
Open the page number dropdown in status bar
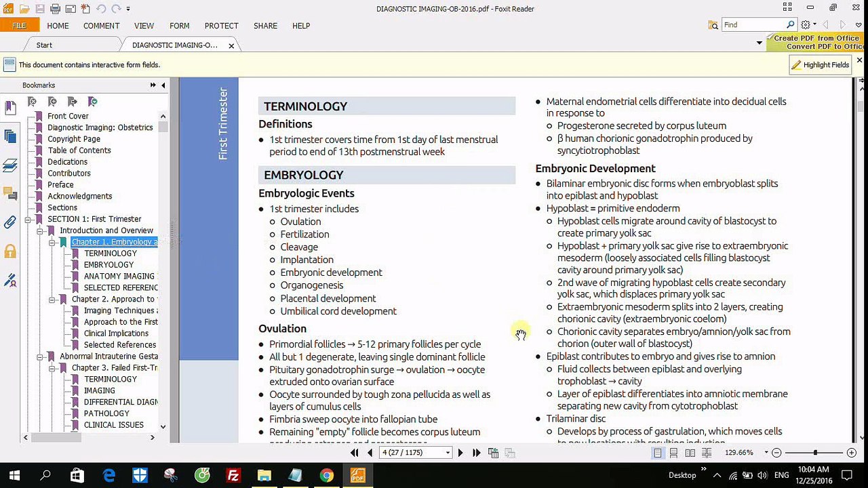[448, 453]
